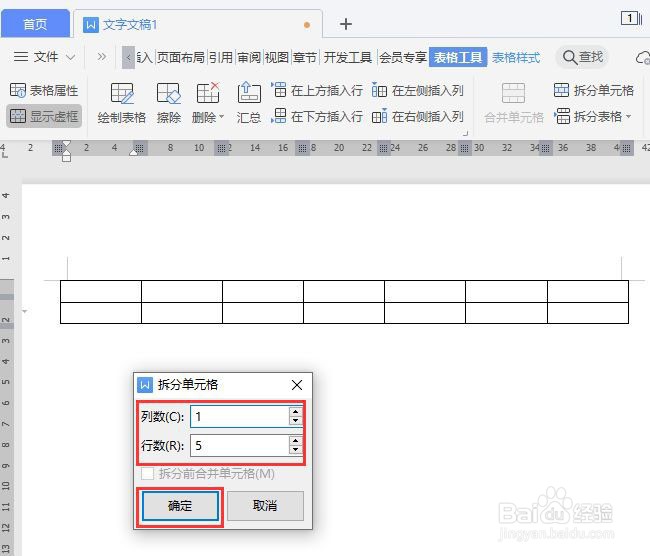This screenshot has width=650, height=556.
Task: Select the 文字文稿1 document tab
Action: (198, 24)
